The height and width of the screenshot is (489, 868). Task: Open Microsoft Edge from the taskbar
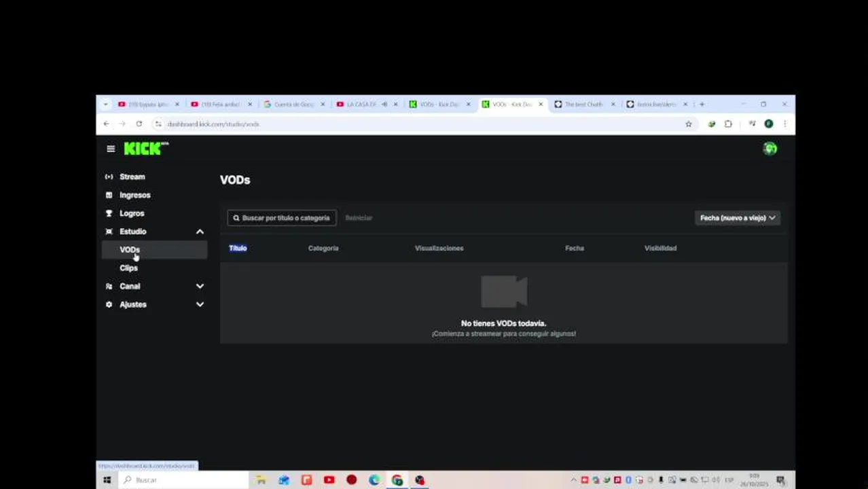click(374, 480)
